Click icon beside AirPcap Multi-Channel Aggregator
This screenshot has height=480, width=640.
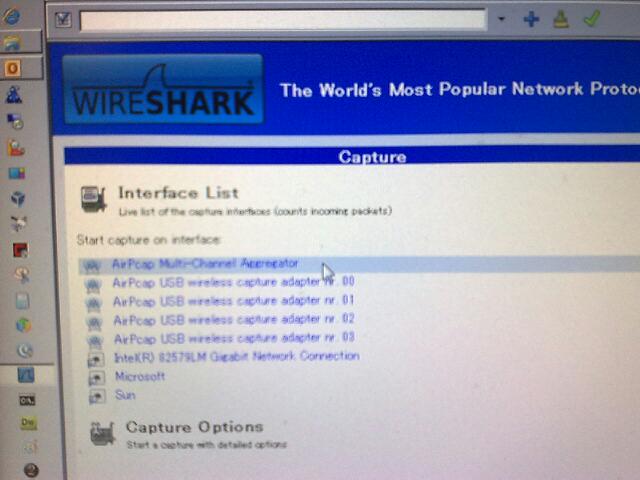coord(92,266)
